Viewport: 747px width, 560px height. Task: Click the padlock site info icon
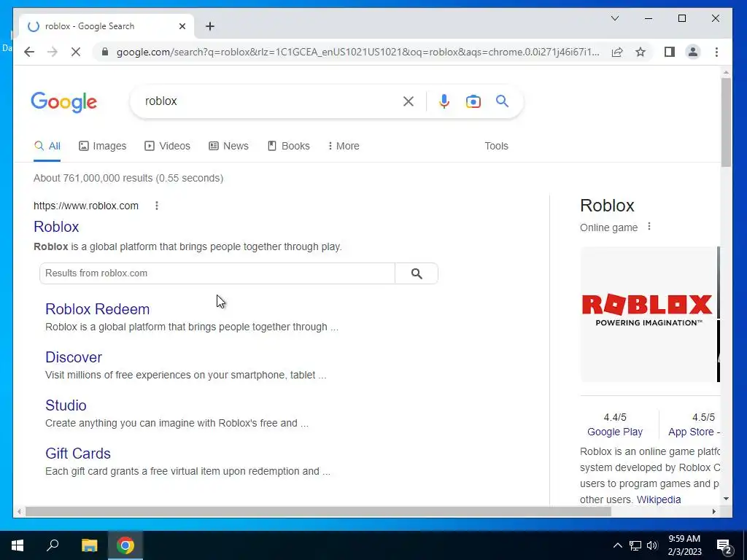pos(105,52)
